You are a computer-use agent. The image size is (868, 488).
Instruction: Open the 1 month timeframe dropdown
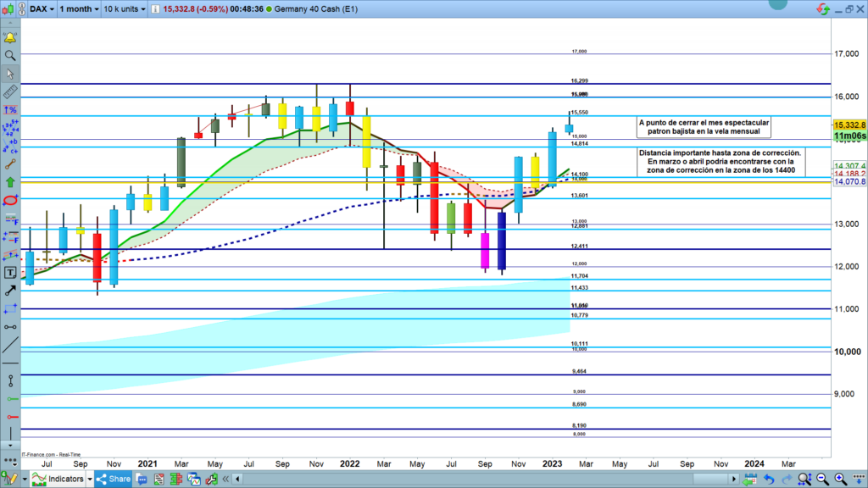(78, 9)
